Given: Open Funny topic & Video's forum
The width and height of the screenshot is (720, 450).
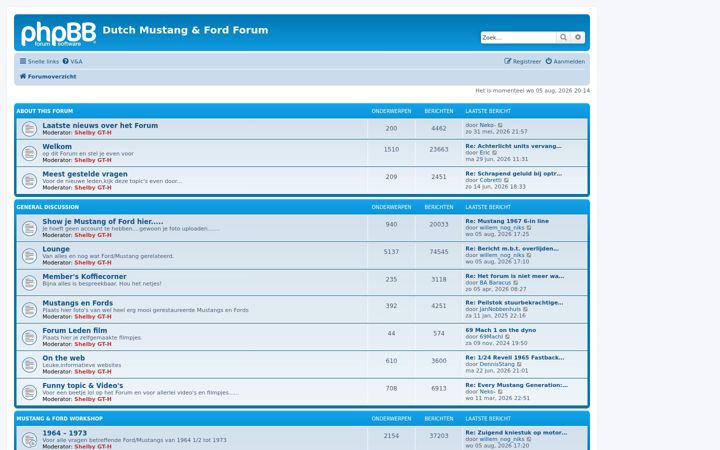Looking at the screenshot, I should pyautogui.click(x=83, y=386).
